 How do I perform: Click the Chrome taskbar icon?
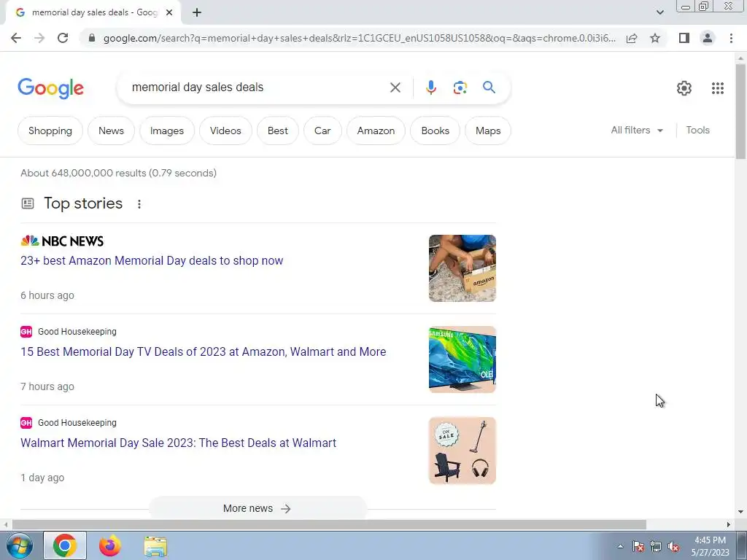(x=65, y=545)
